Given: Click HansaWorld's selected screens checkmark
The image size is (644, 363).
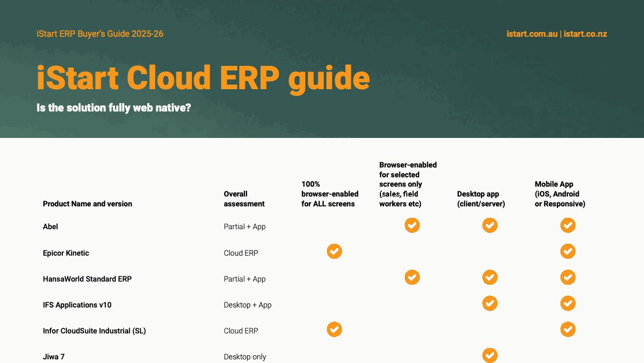Looking at the screenshot, I should tap(412, 277).
